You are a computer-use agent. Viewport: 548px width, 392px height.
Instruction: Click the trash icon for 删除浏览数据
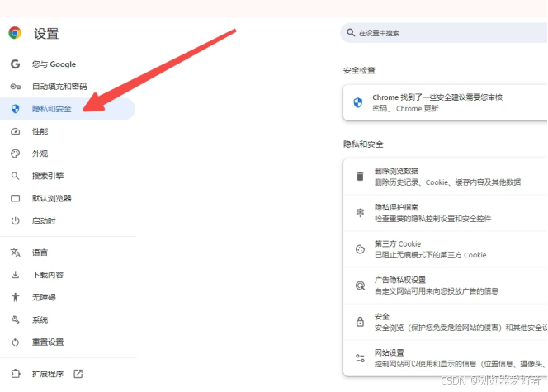[360, 177]
